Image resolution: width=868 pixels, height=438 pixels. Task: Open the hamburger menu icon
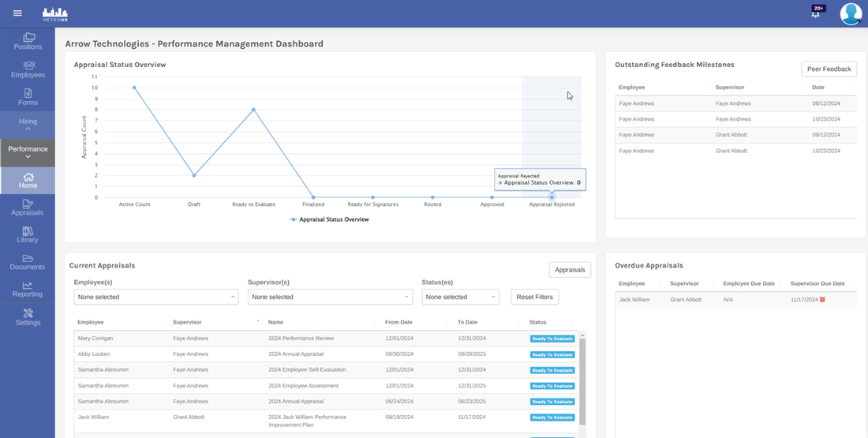click(17, 13)
